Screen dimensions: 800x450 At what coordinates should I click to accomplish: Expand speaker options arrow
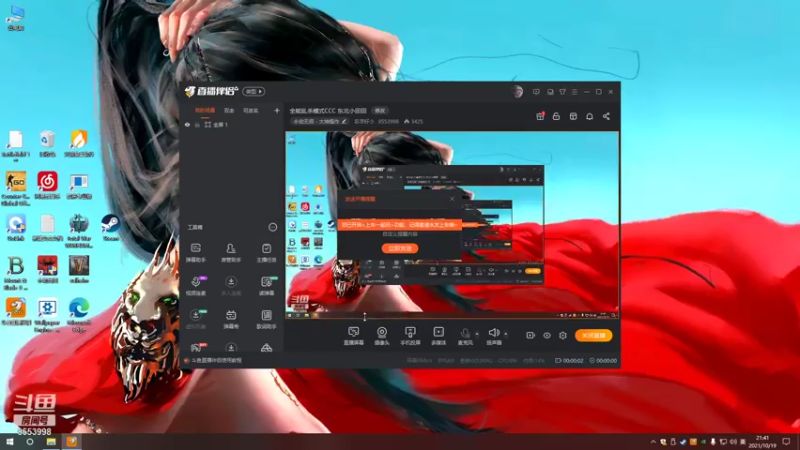click(506, 334)
